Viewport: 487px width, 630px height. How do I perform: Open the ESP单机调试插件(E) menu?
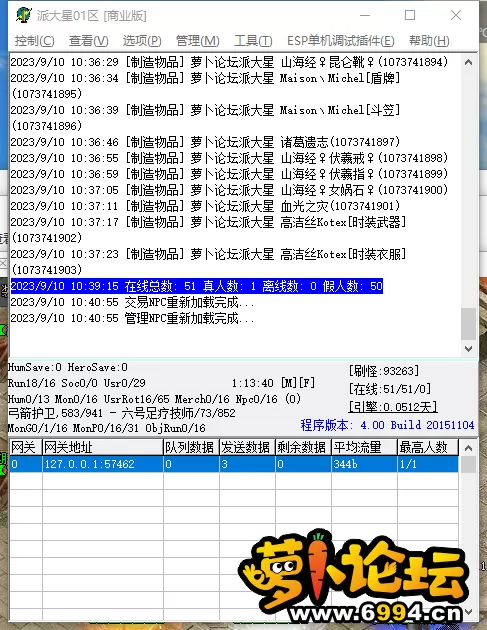pyautogui.click(x=341, y=41)
